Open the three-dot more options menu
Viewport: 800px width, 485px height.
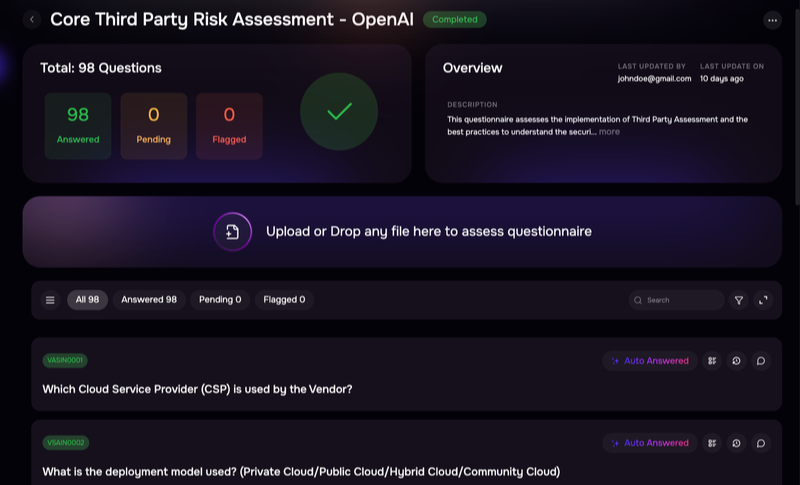coord(772,20)
